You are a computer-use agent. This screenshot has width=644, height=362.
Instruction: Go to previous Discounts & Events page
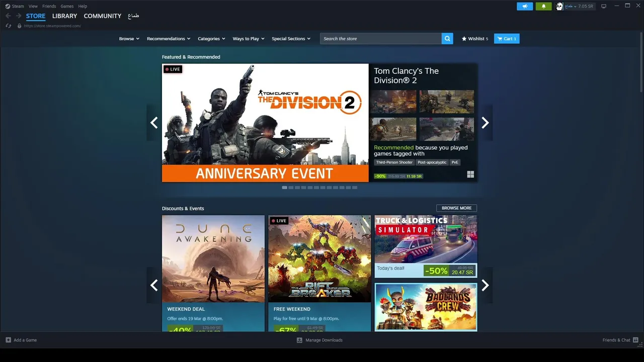[x=154, y=285]
